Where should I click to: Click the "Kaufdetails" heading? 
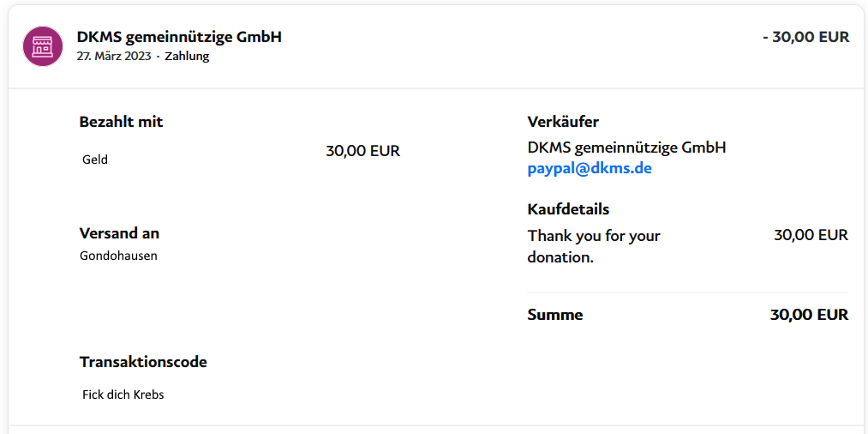tap(568, 209)
